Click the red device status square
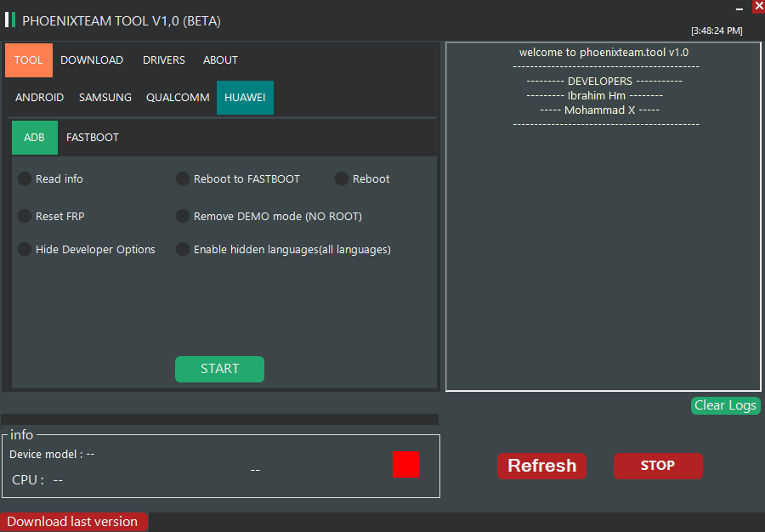 [406, 464]
